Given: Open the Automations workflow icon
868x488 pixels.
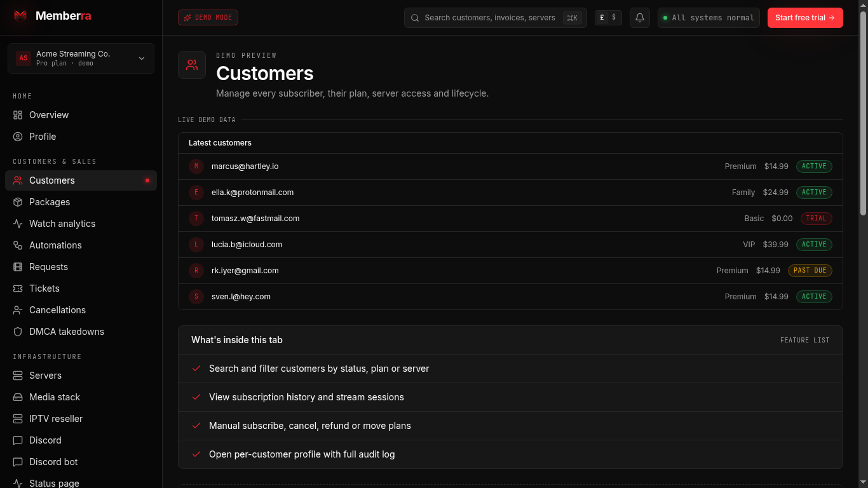Looking at the screenshot, I should click(18, 245).
